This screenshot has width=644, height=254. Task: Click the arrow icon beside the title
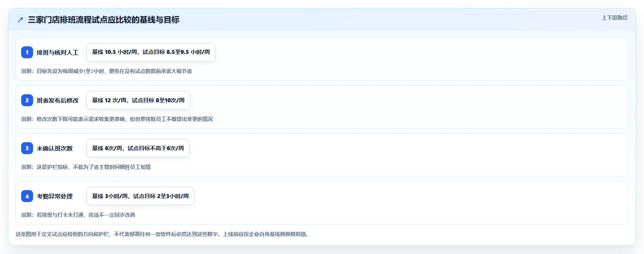coord(20,20)
